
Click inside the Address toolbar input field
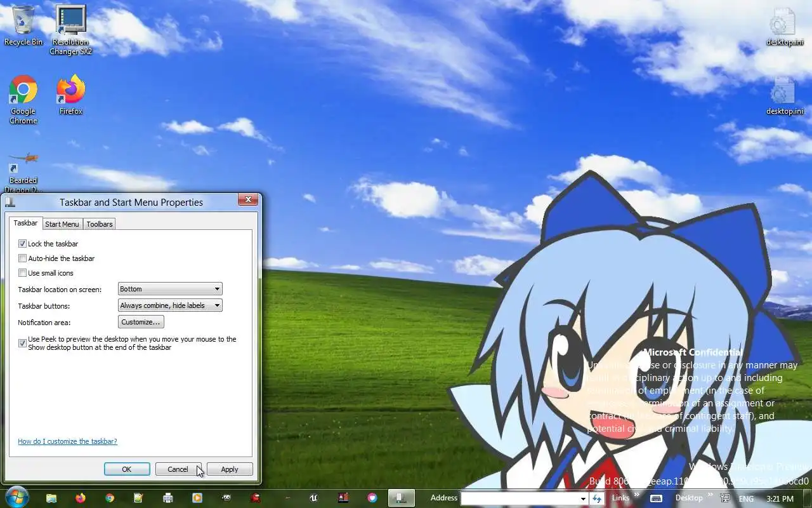pos(520,499)
